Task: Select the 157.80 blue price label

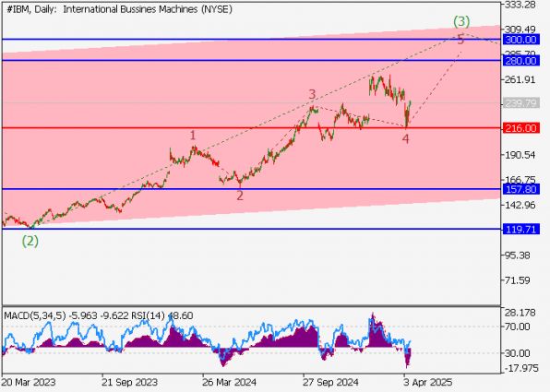Action: 520,189
